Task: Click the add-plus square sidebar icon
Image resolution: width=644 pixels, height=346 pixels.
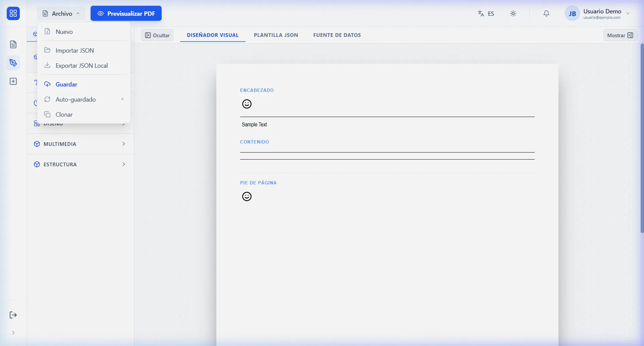Action: click(13, 81)
